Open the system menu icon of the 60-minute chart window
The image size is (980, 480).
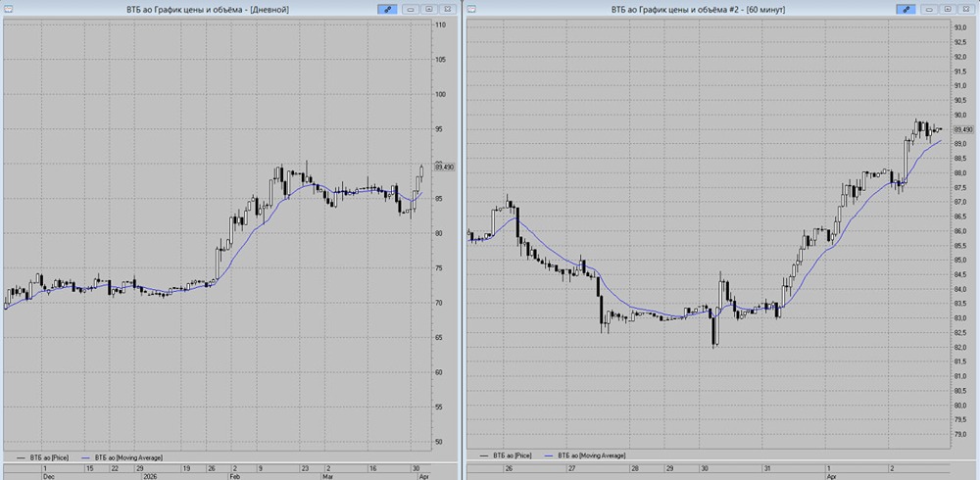471,9
